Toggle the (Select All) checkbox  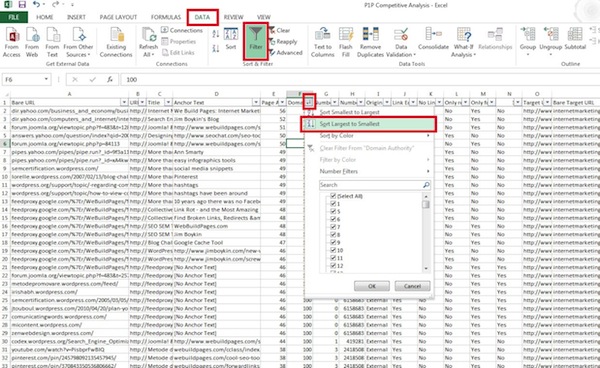point(333,196)
